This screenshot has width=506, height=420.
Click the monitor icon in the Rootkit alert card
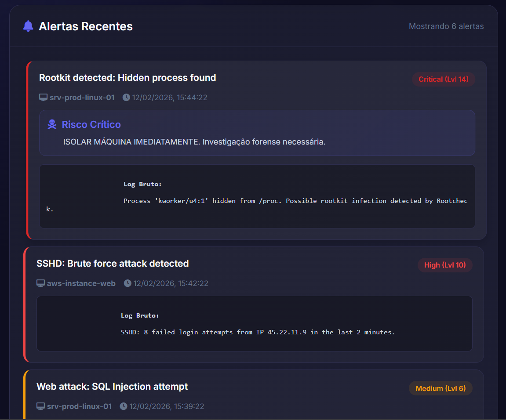click(x=43, y=98)
